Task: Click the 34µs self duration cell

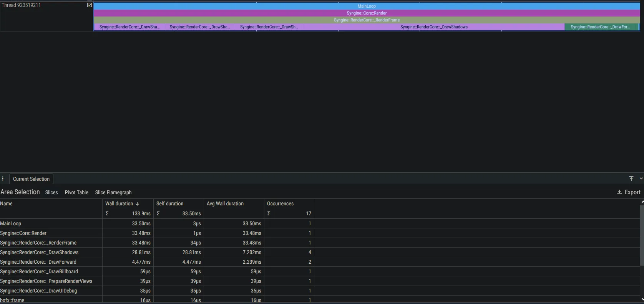Action: pyautogui.click(x=196, y=243)
